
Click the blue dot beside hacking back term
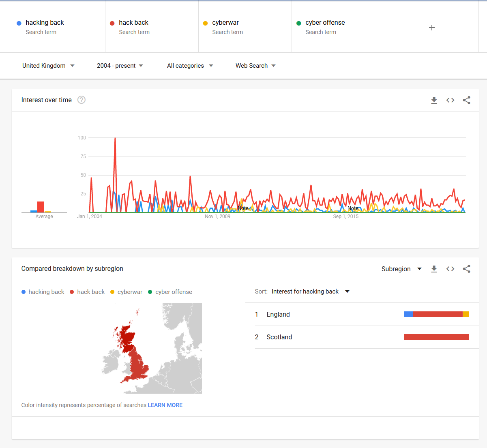click(19, 23)
